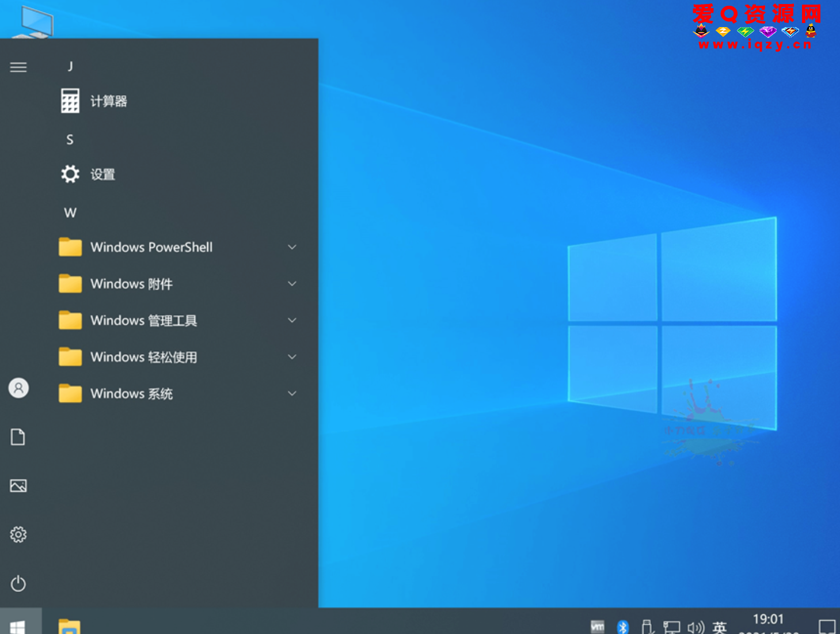Click the "Windows PowerShell" label text
The width and height of the screenshot is (840, 634).
point(151,247)
